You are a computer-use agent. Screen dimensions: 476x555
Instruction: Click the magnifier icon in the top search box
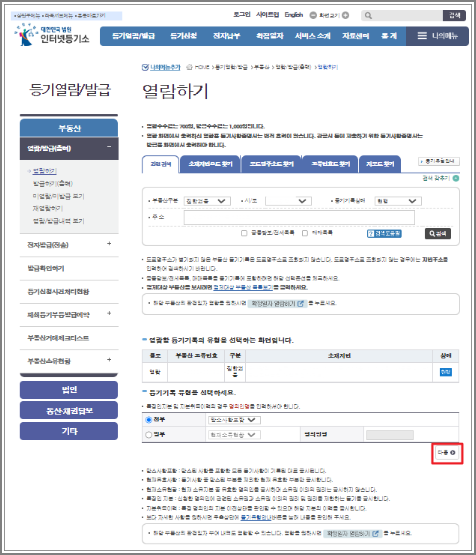point(368,16)
